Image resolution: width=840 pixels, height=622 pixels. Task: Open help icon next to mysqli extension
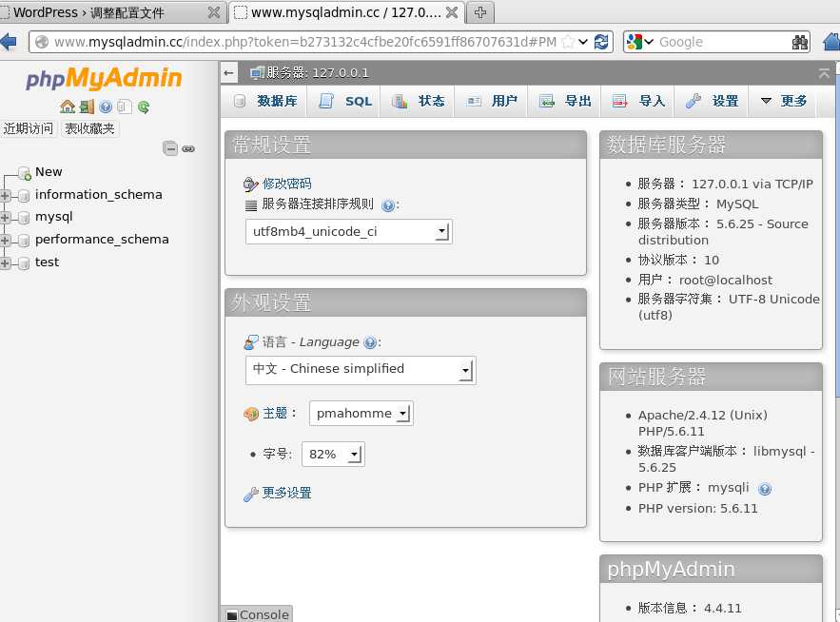click(765, 489)
